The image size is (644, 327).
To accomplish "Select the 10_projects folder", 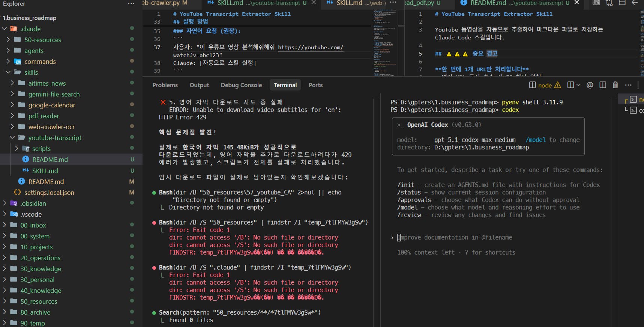I will click(x=71, y=247).
